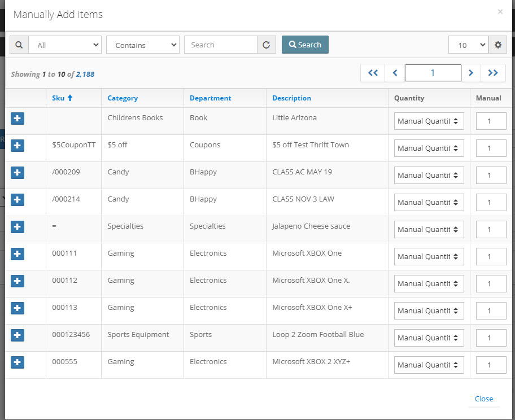Sort the table by the Department column
This screenshot has height=420, width=515.
click(210, 98)
